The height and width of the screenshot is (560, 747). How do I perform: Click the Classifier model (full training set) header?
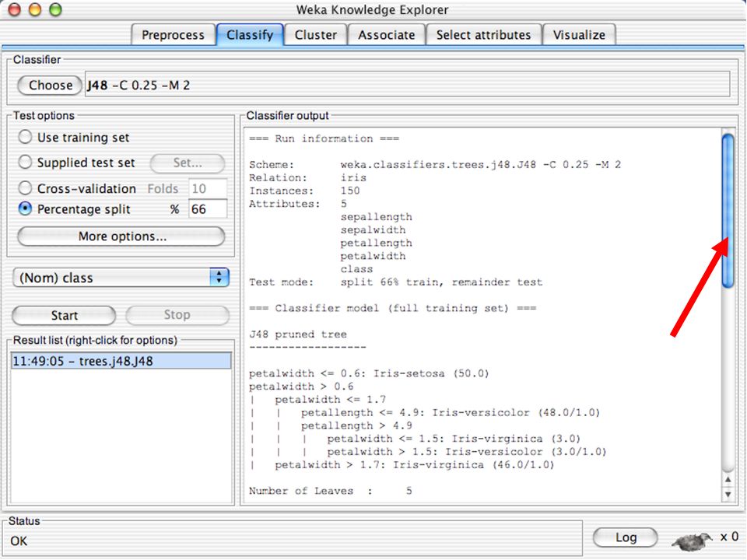tap(392, 308)
